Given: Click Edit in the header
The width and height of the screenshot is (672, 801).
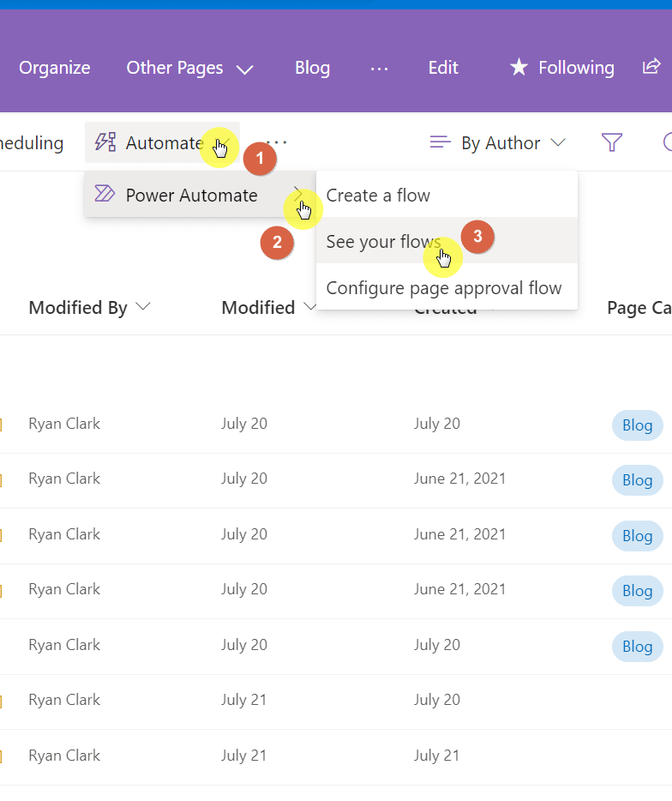Looking at the screenshot, I should tap(443, 68).
